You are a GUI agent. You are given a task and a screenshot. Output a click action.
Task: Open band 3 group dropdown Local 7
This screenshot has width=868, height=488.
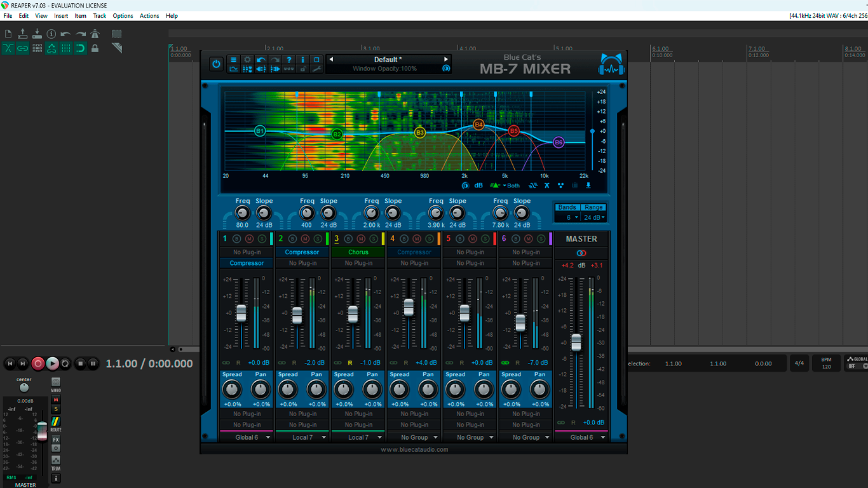(358, 437)
